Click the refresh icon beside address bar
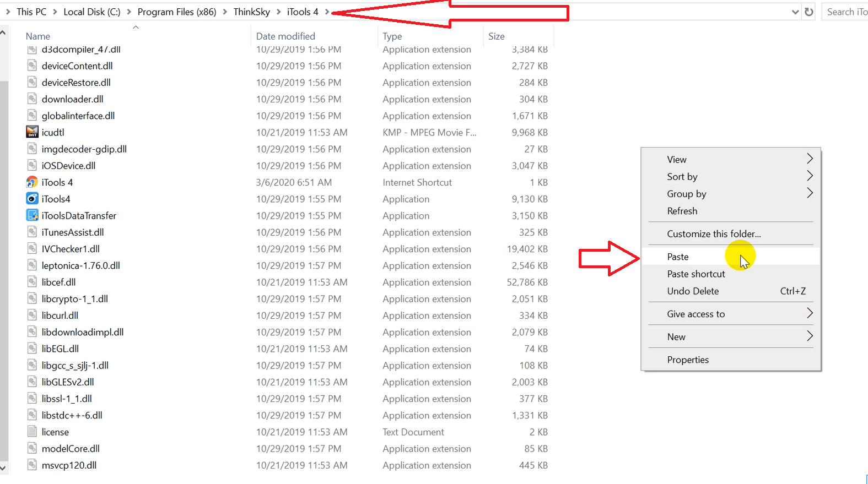This screenshot has height=484, width=868. (x=808, y=12)
